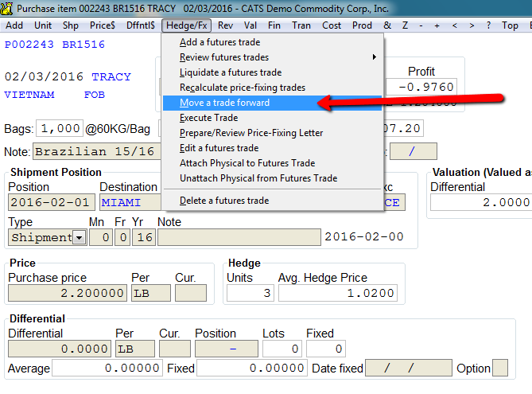Image resolution: width=532 pixels, height=394 pixels.
Task: Open the Rev menu
Action: (225, 25)
